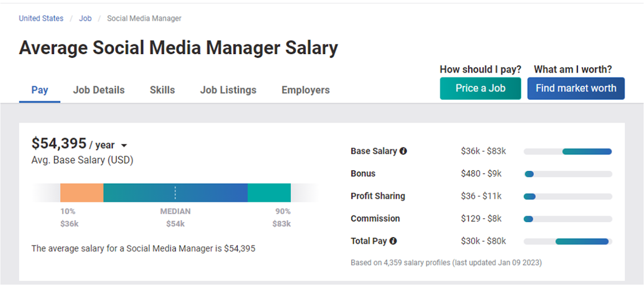Click the Total Pay range bar

point(568,242)
